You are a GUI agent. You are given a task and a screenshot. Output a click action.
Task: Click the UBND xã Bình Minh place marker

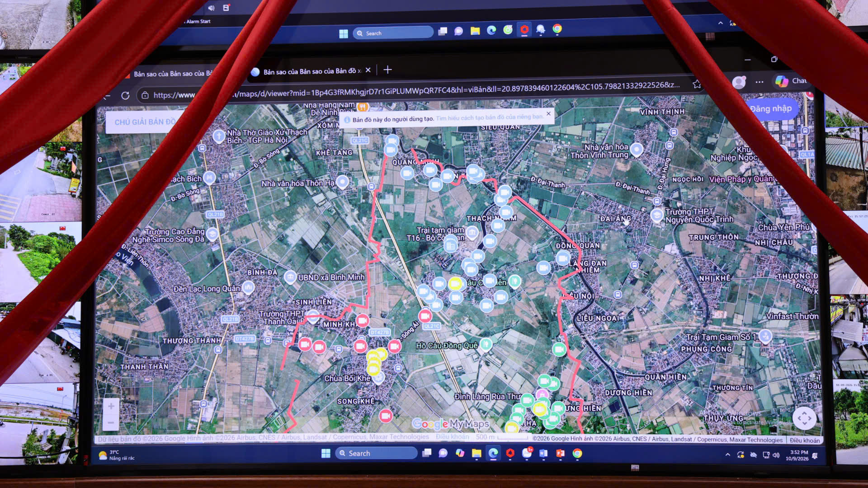[290, 277]
